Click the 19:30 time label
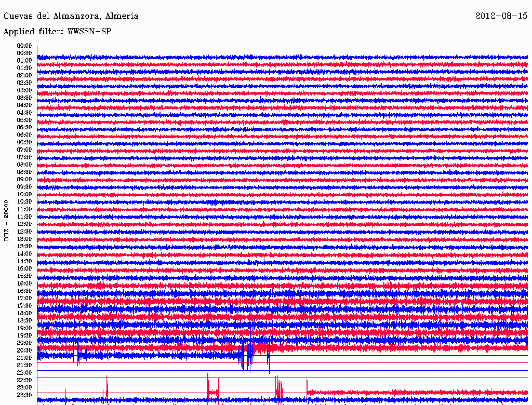 [x=24, y=336]
